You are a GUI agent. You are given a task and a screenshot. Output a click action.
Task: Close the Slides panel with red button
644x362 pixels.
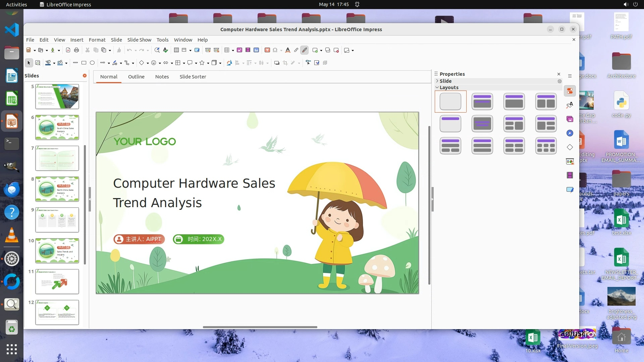(85, 76)
